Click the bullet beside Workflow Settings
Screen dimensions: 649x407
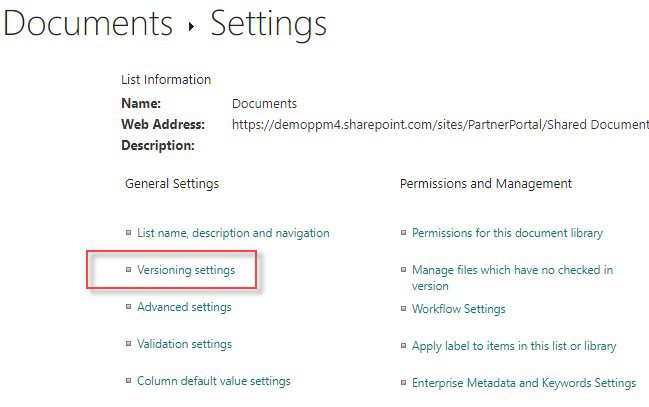click(x=403, y=308)
